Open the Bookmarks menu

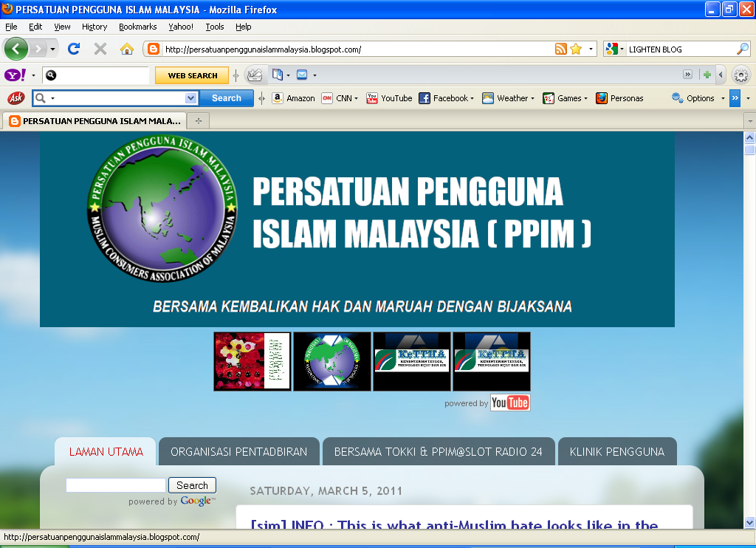(x=137, y=27)
